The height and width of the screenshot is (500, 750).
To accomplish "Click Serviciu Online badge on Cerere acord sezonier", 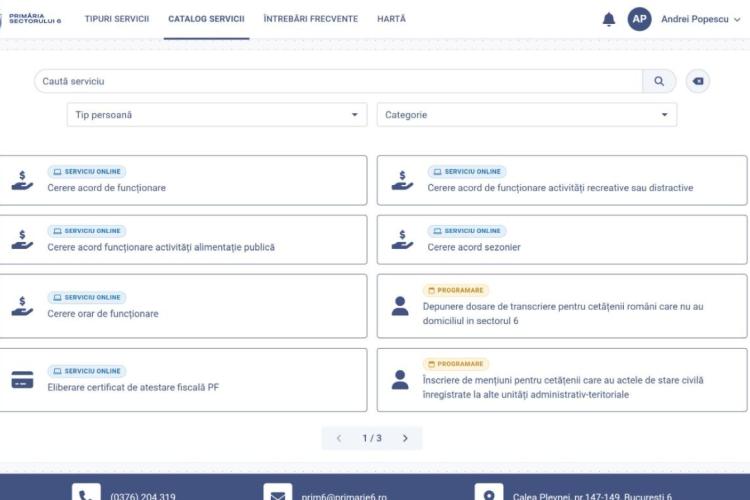I will [x=467, y=231].
